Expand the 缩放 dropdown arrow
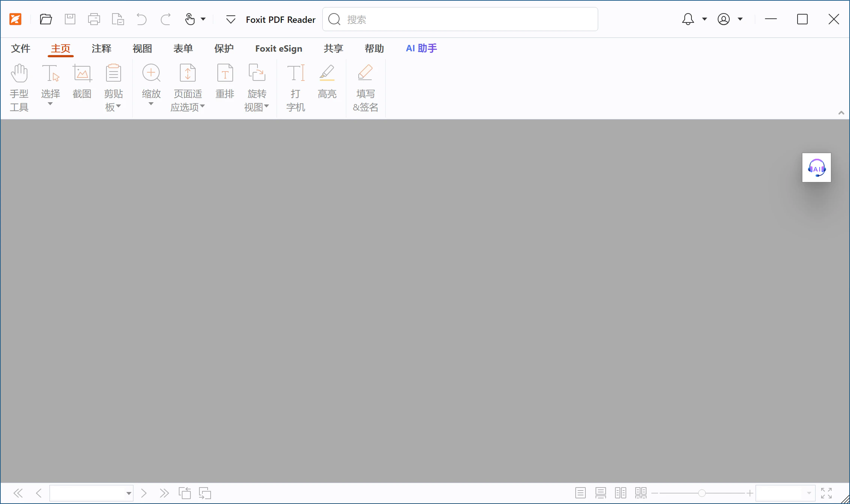This screenshot has width=850, height=504. click(151, 104)
